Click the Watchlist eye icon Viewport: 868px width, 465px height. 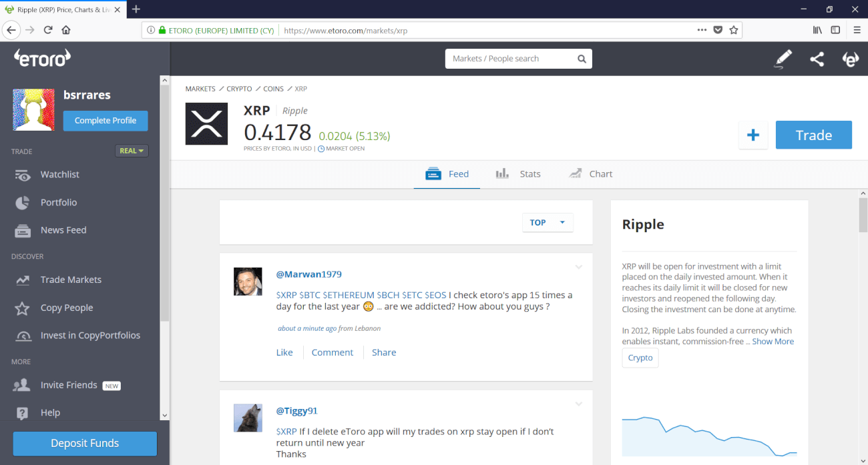[x=23, y=175]
